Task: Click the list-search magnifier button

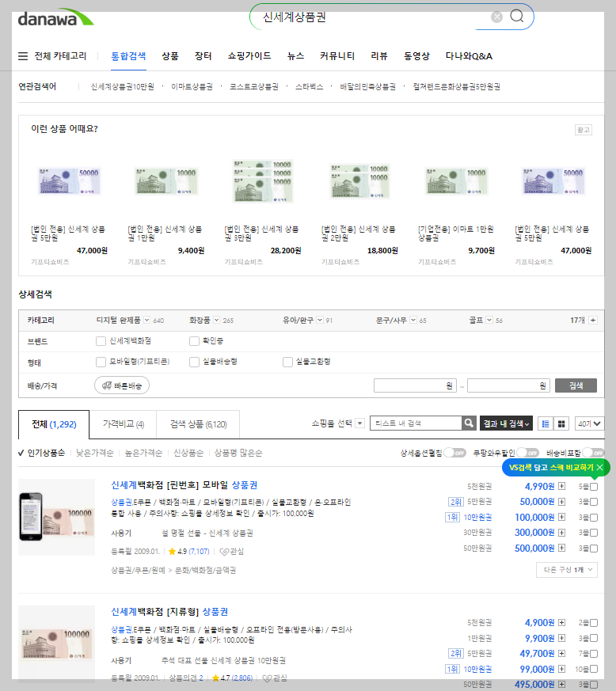Action: click(469, 423)
